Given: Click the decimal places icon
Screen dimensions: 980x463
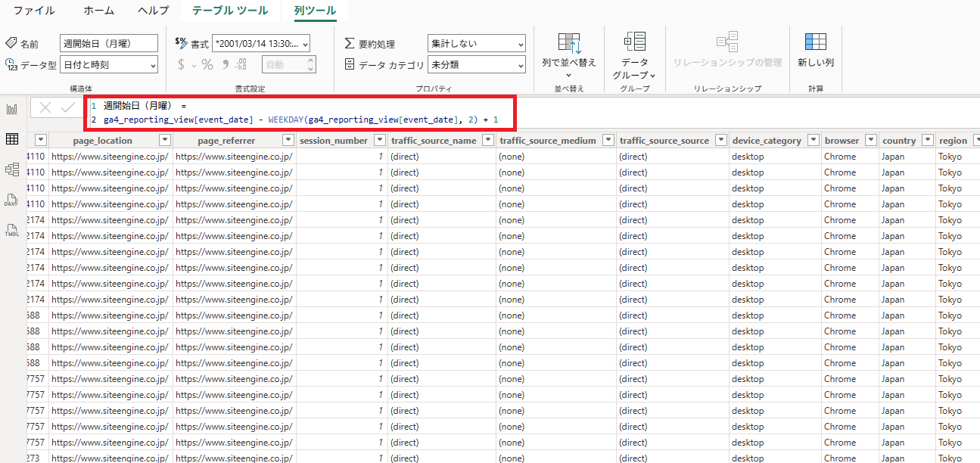Looking at the screenshot, I should 241,65.
